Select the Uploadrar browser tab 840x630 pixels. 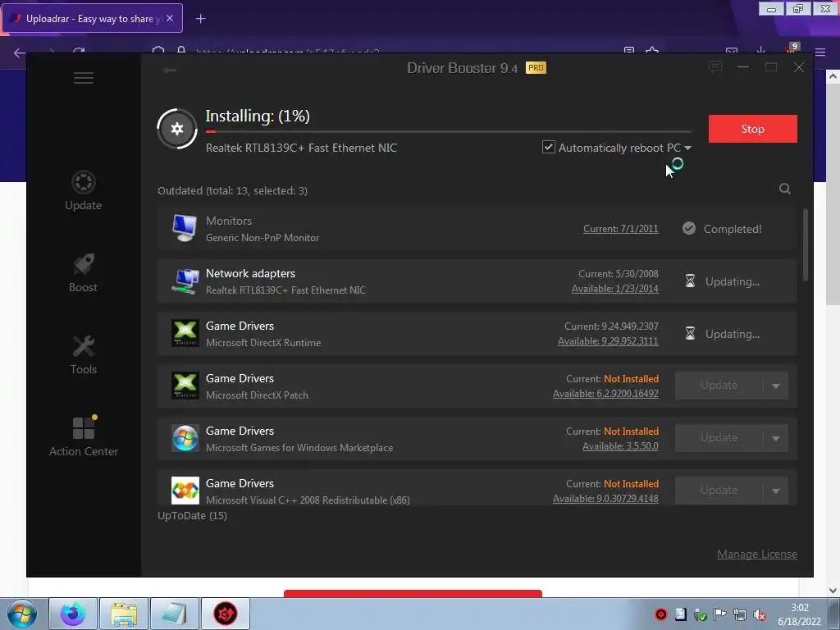coord(93,18)
